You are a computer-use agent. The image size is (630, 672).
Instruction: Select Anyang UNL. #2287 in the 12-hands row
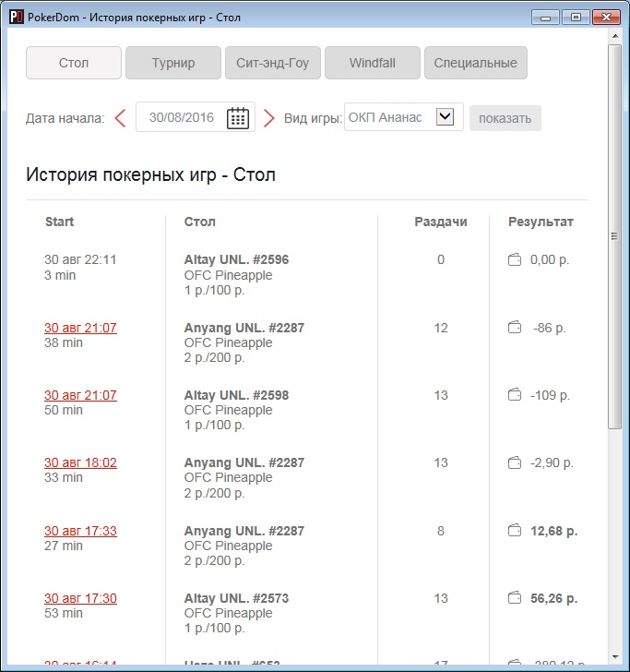[x=244, y=328]
